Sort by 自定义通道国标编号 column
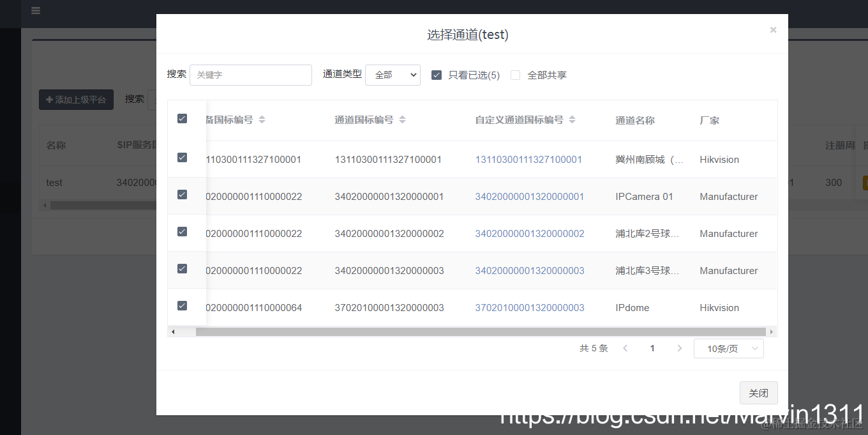 click(x=572, y=119)
